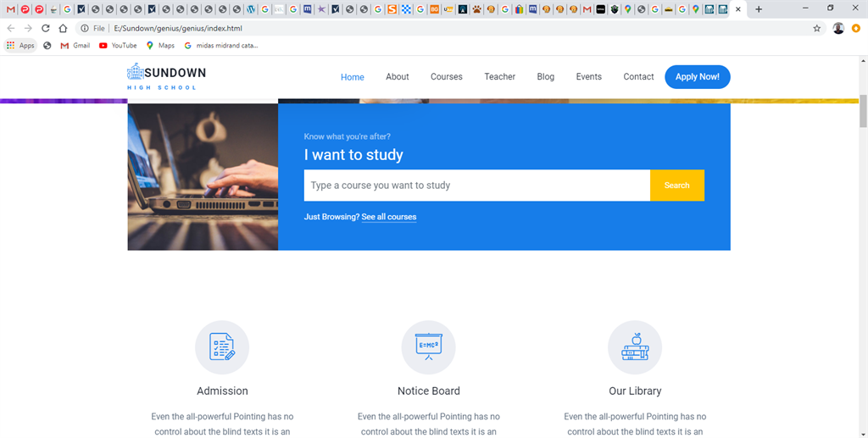The image size is (868, 438).
Task: Go back with the browser back arrow
Action: (x=11, y=28)
